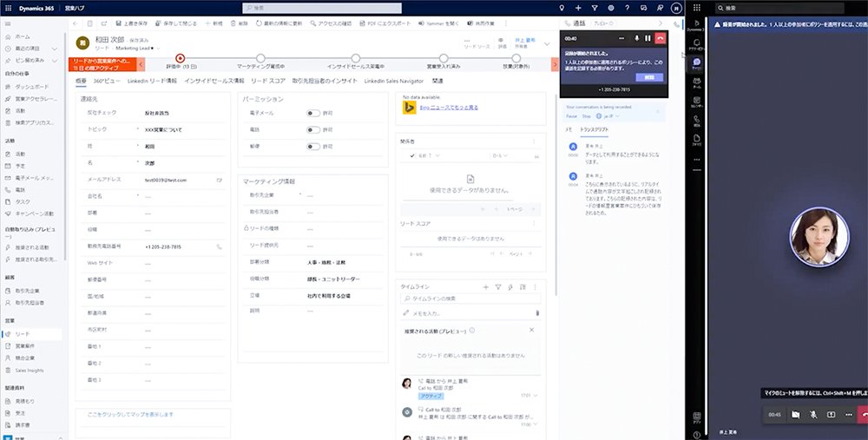This screenshot has height=440, width=868.
Task: Check the select-all checkbox in 関係者 grid
Action: (411, 156)
